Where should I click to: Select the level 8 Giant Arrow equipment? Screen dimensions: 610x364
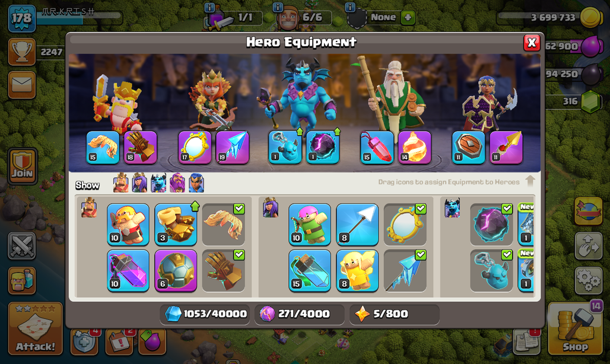(x=357, y=225)
